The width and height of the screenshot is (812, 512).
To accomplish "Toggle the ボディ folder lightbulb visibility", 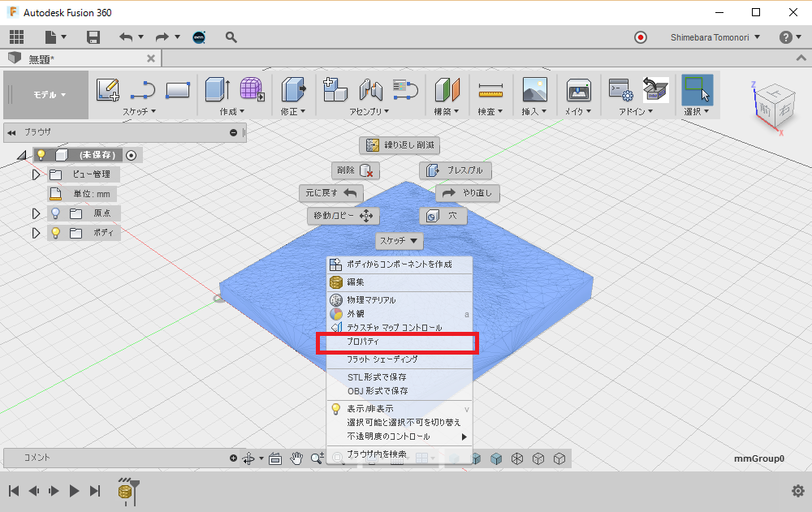I will click(x=55, y=233).
